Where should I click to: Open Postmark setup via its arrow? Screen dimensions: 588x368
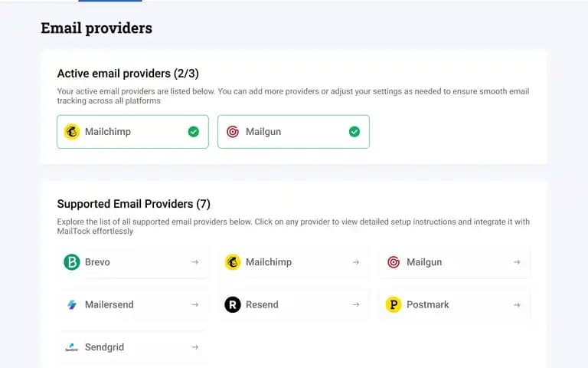click(517, 304)
